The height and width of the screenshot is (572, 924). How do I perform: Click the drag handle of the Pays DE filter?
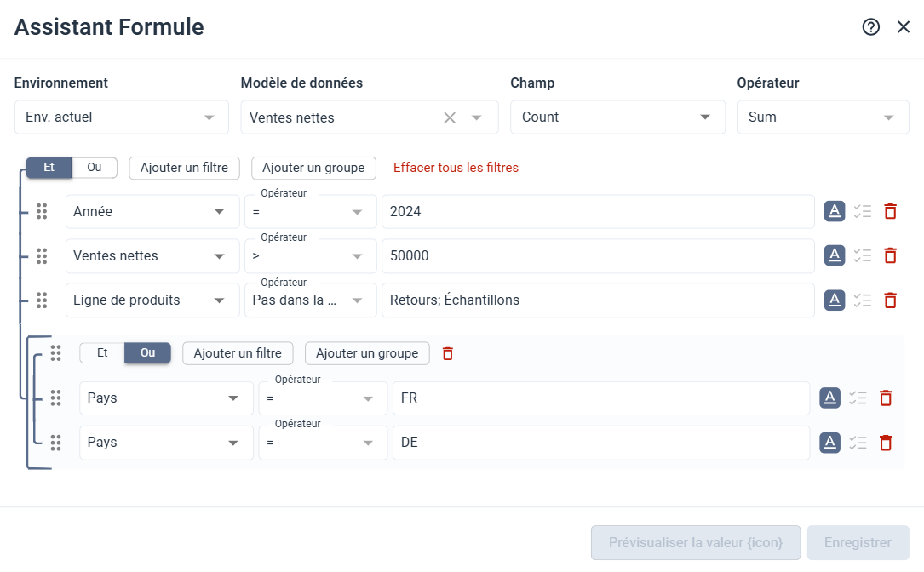click(x=56, y=443)
